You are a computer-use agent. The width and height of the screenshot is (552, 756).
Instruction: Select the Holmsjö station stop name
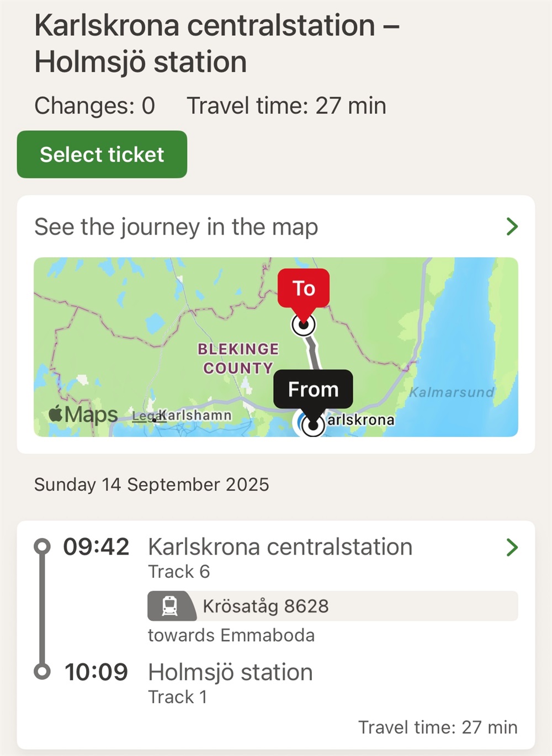230,672
